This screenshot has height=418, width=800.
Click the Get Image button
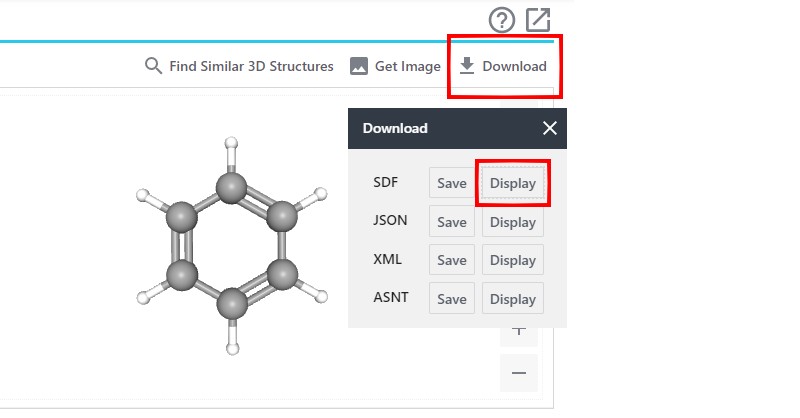pyautogui.click(x=395, y=66)
